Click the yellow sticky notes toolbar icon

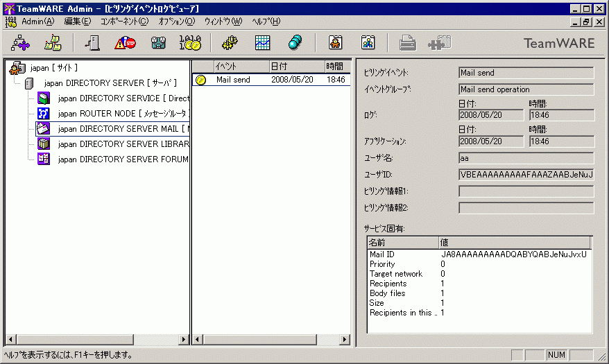(x=53, y=43)
